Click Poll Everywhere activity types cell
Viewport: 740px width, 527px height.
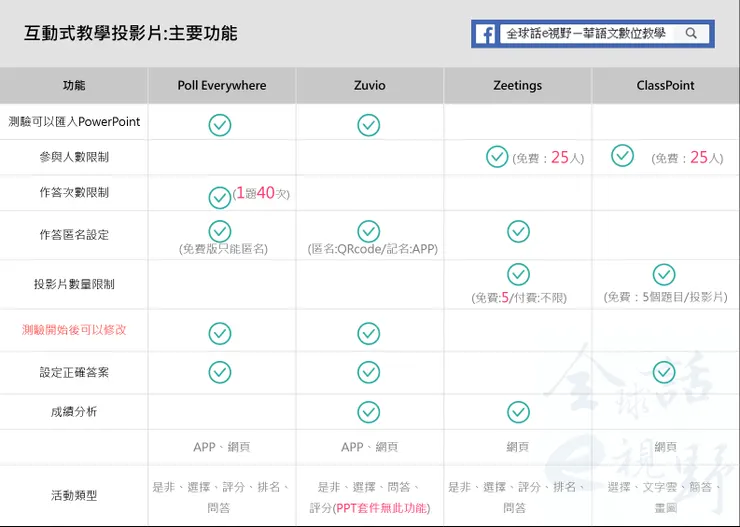click(222, 497)
